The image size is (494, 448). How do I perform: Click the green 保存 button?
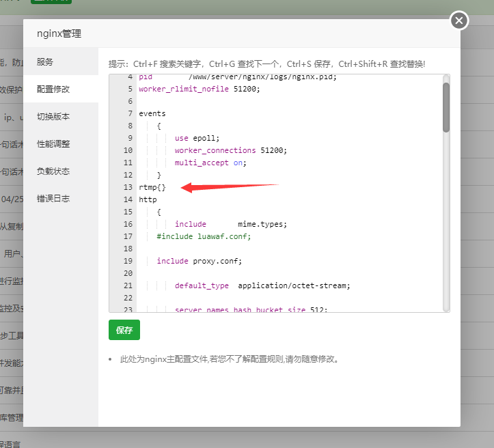coord(124,330)
